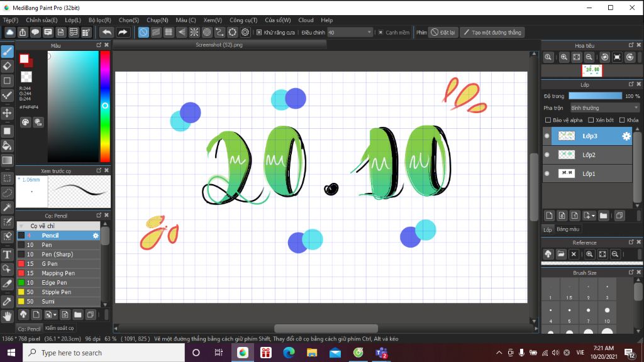Adjust the Độ trong opacity slider
Screen dimensions: 644x362
(595, 96)
